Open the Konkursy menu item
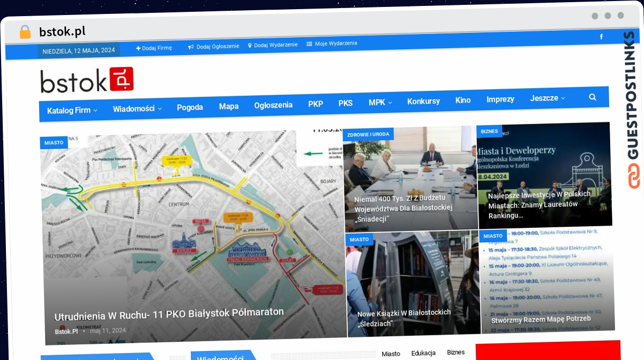 click(423, 102)
